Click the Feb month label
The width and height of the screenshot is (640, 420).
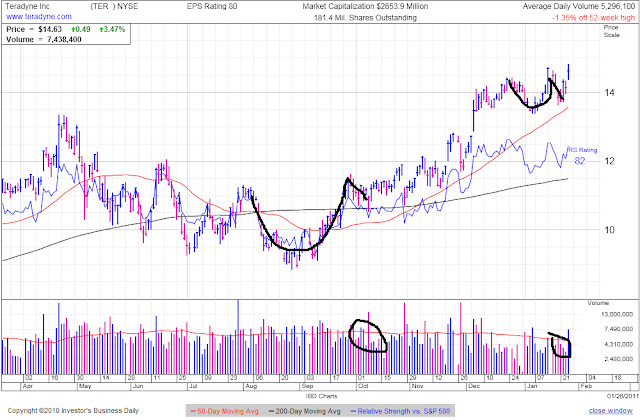[586, 386]
